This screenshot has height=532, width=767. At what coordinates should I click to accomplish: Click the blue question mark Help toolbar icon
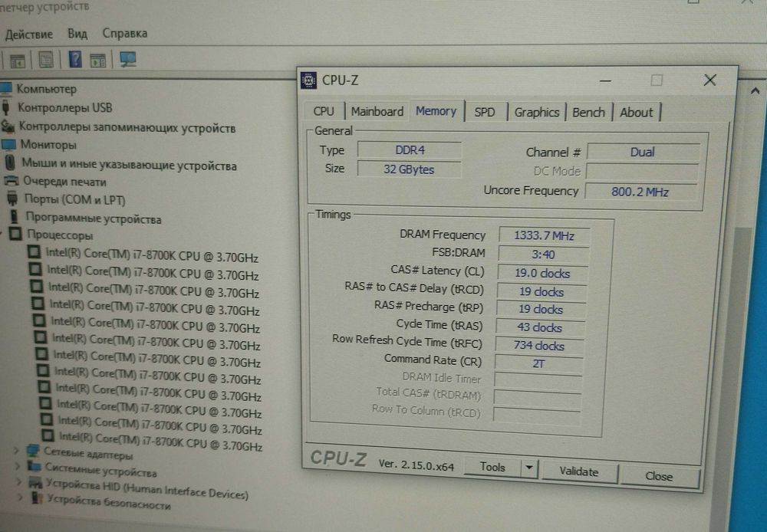(x=75, y=60)
